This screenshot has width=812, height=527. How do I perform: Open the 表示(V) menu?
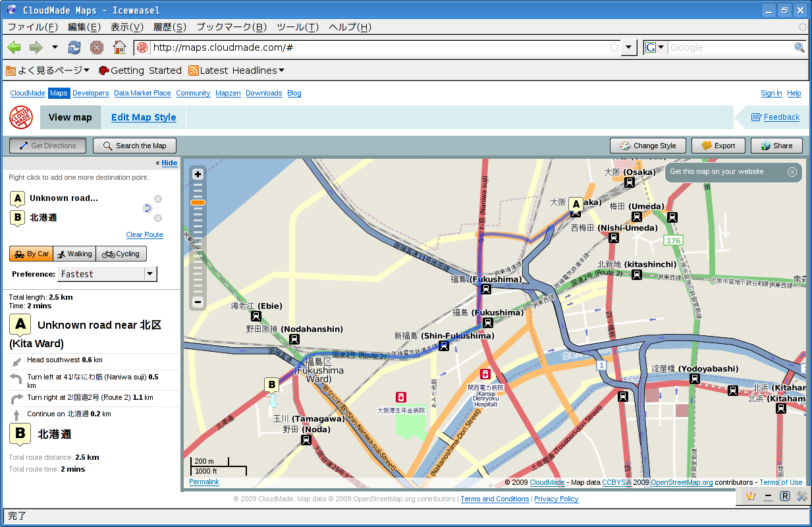click(126, 27)
